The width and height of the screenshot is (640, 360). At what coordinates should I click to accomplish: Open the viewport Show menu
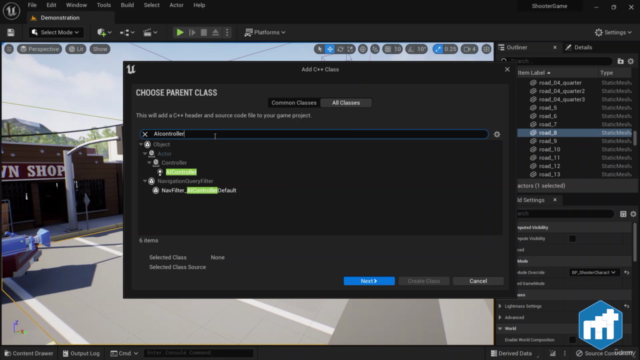(100, 49)
